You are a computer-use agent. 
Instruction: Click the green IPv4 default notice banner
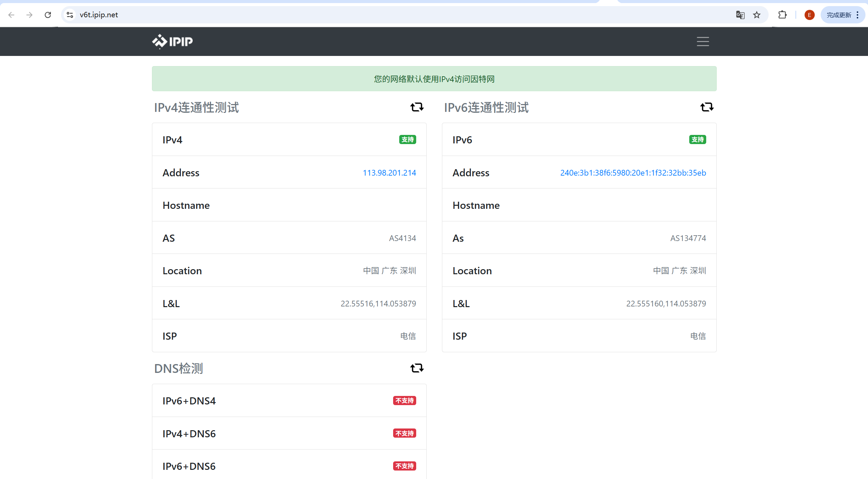[x=434, y=79]
